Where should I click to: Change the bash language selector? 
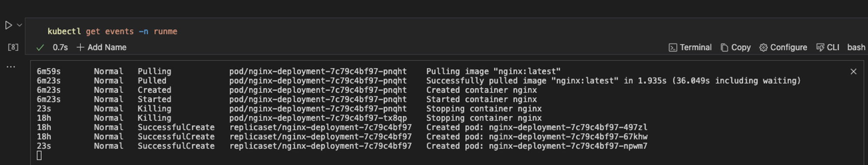(856, 48)
